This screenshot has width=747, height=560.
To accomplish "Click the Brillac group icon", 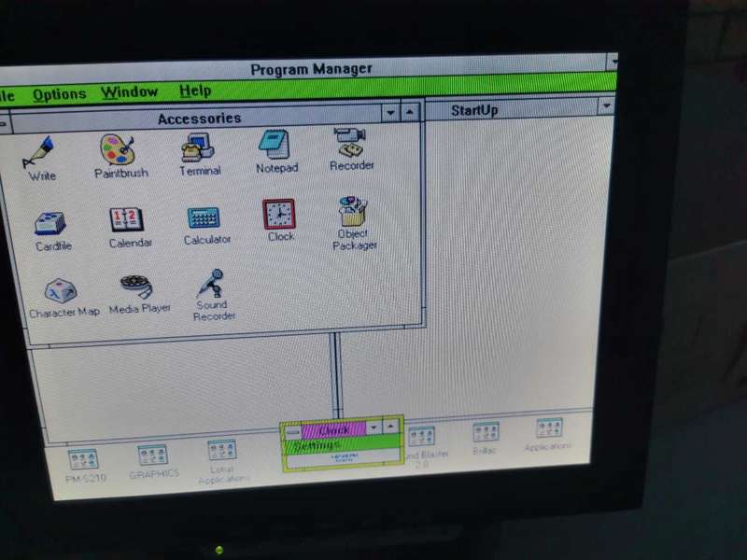I will 486,432.
